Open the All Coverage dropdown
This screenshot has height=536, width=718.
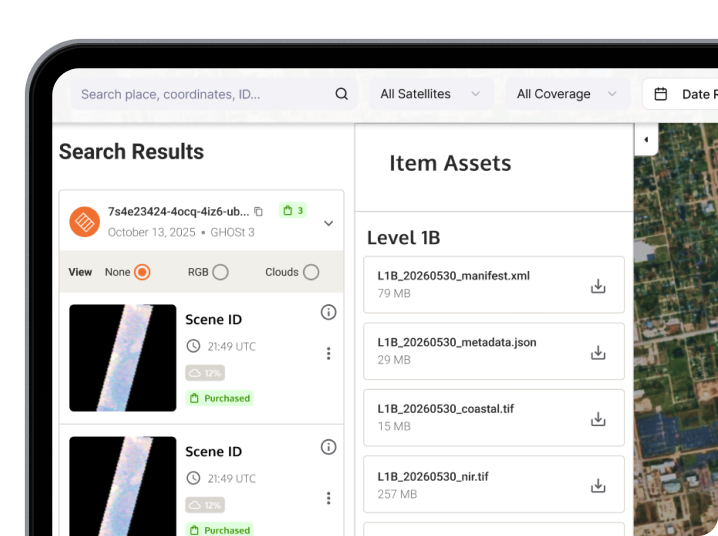[x=568, y=94]
